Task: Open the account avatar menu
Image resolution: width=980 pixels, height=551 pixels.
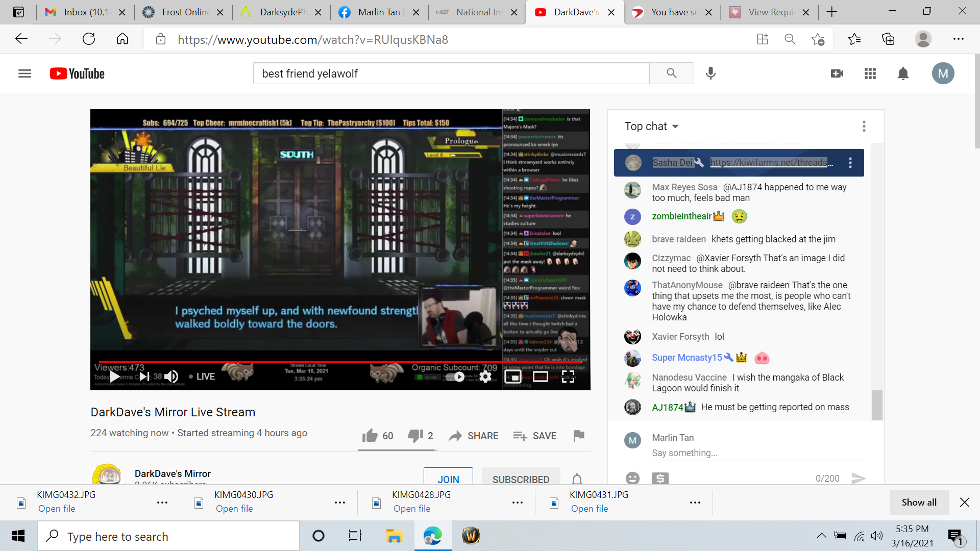Action: point(943,73)
